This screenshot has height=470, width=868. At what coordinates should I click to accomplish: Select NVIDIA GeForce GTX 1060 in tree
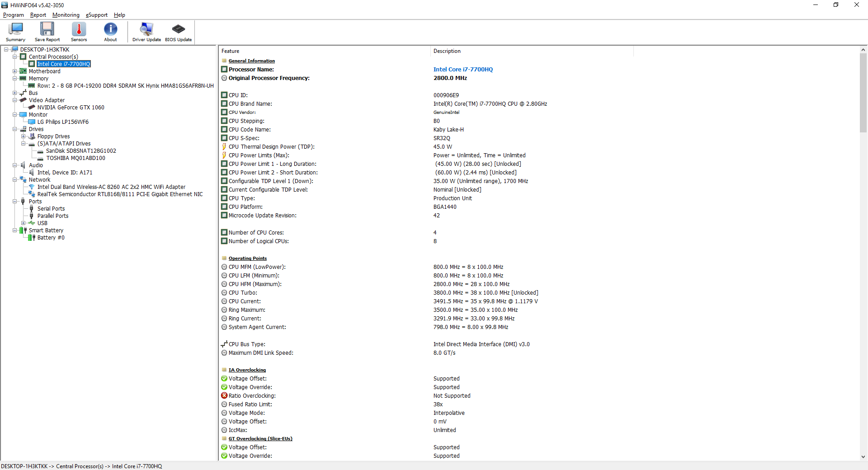tap(71, 107)
